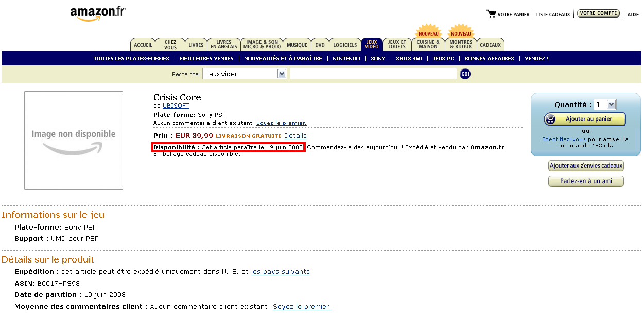Open the Livres tab
Viewport: 644px width, 314px height.
[196, 45]
